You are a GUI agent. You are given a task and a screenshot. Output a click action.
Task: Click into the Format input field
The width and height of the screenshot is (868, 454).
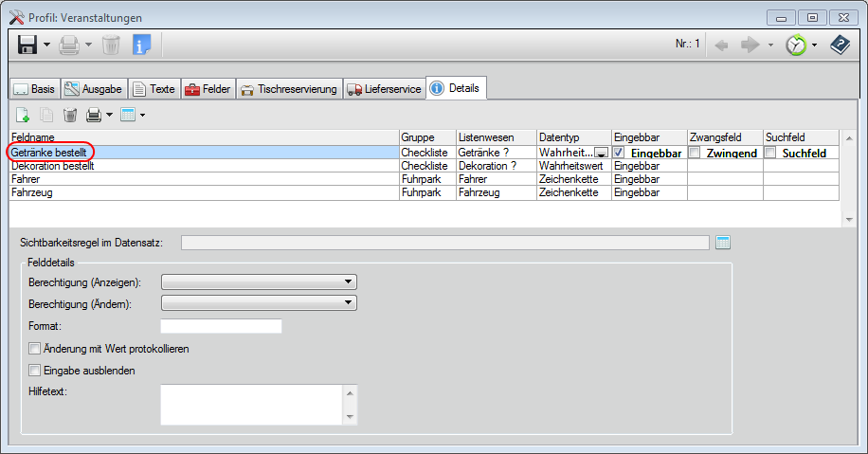pos(222,326)
